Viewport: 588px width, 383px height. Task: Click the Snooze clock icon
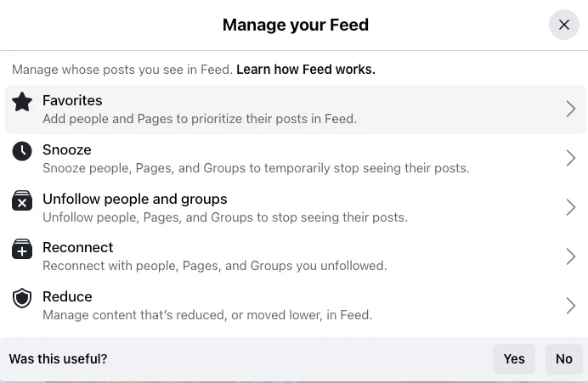click(x=22, y=151)
